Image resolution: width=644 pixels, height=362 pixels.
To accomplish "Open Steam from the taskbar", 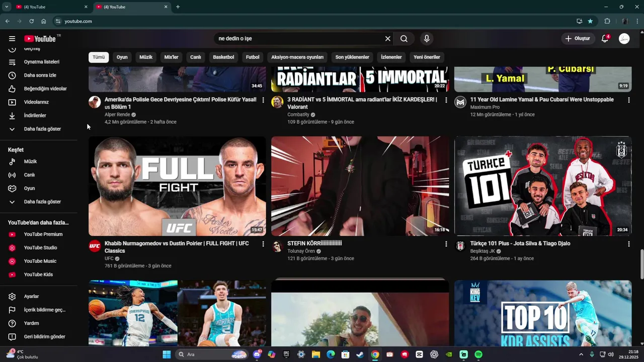I will click(360, 354).
